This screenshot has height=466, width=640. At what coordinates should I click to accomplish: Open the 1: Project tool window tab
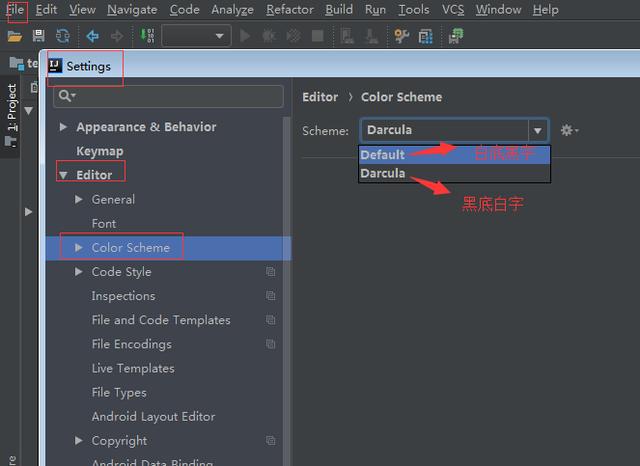coord(11,115)
